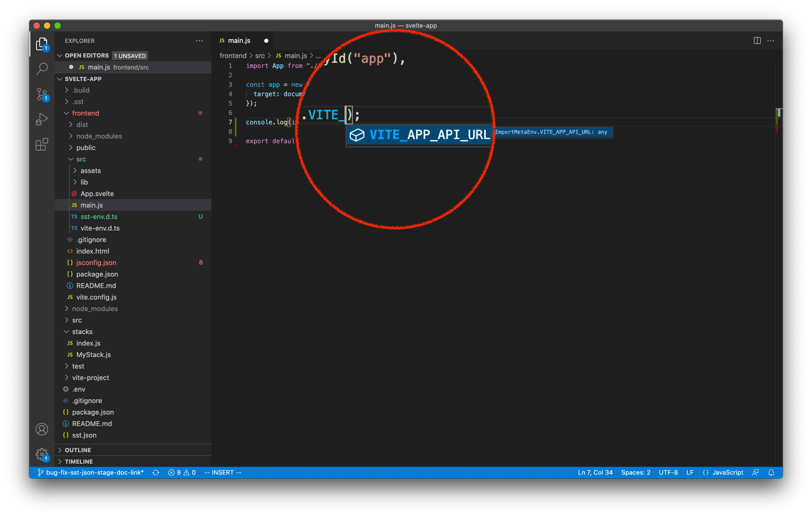Open the Accounts icon in activity bar
This screenshot has width=812, height=517.
[x=42, y=429]
